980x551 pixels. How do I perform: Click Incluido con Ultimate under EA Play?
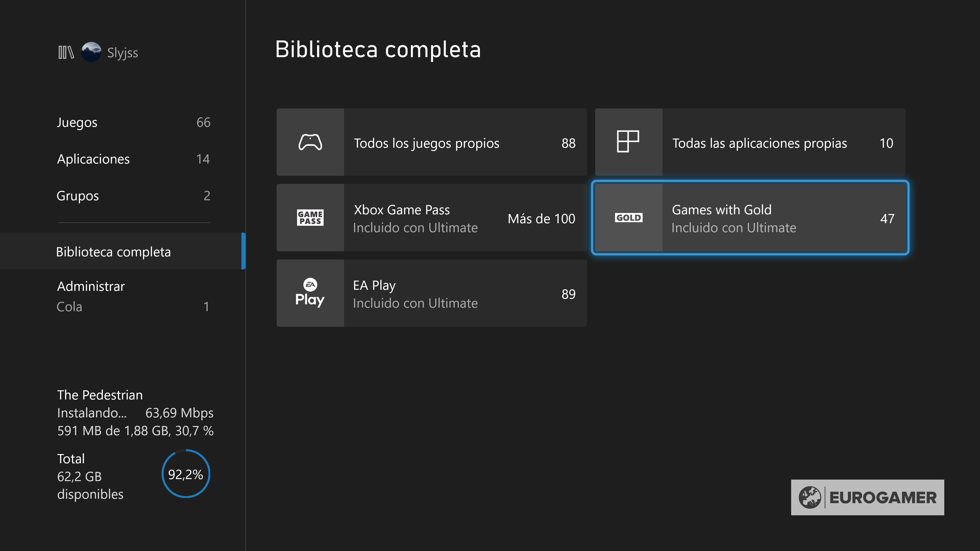coord(415,303)
